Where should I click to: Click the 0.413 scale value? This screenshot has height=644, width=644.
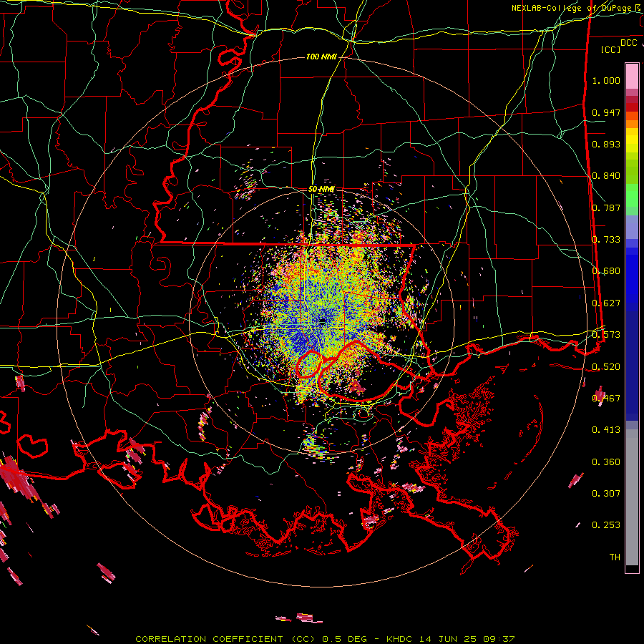click(606, 430)
